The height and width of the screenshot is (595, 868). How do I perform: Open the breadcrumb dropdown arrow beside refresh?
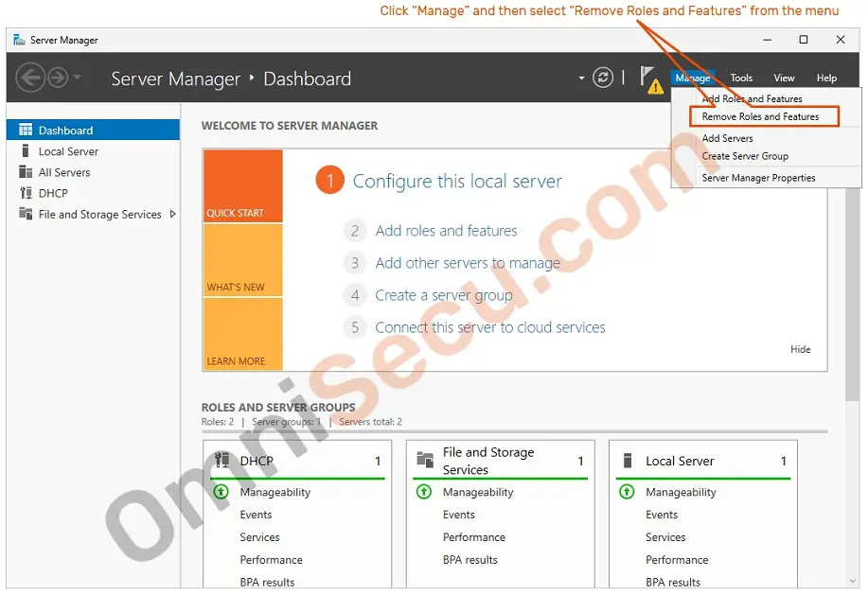coord(581,78)
